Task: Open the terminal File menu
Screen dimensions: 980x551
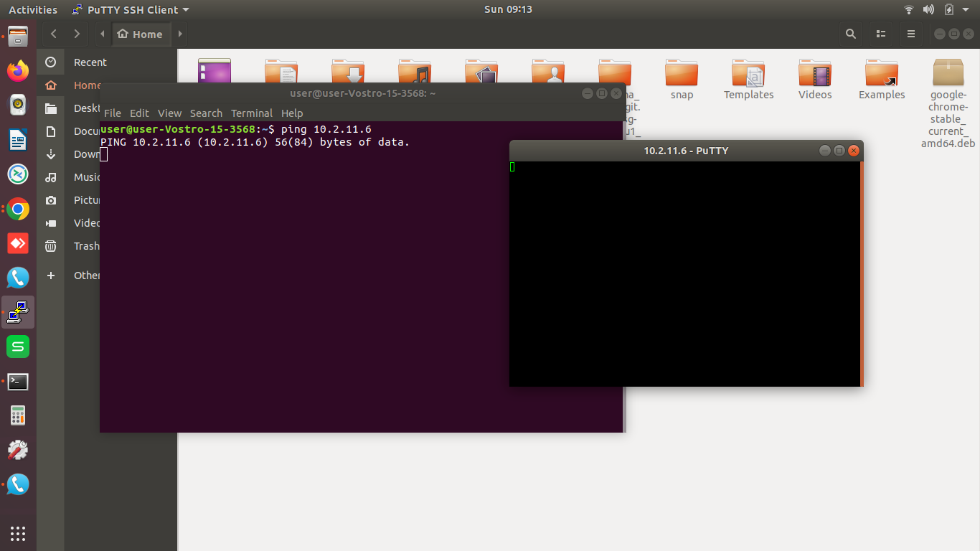Action: 113,113
